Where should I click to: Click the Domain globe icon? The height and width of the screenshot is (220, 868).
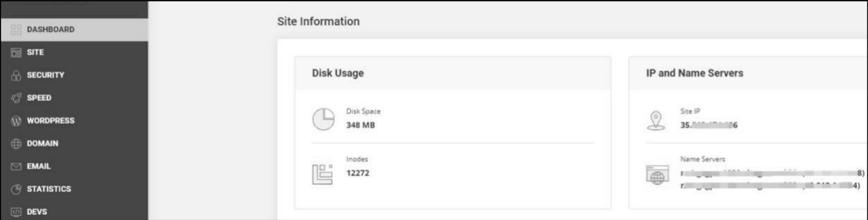[16, 144]
